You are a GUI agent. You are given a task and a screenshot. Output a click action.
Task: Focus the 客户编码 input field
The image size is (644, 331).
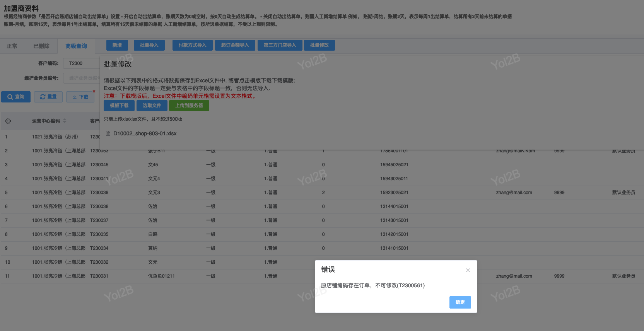81,63
